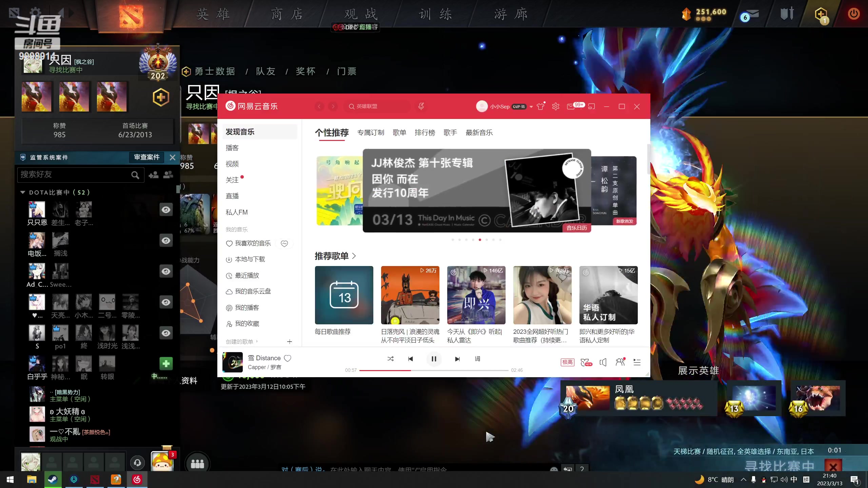Open the playlist queue icon
Screen dimensions: 868x488
click(x=637, y=362)
